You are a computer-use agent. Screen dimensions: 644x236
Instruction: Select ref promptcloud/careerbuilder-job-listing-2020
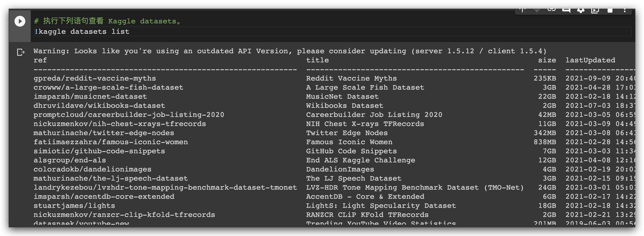click(129, 115)
